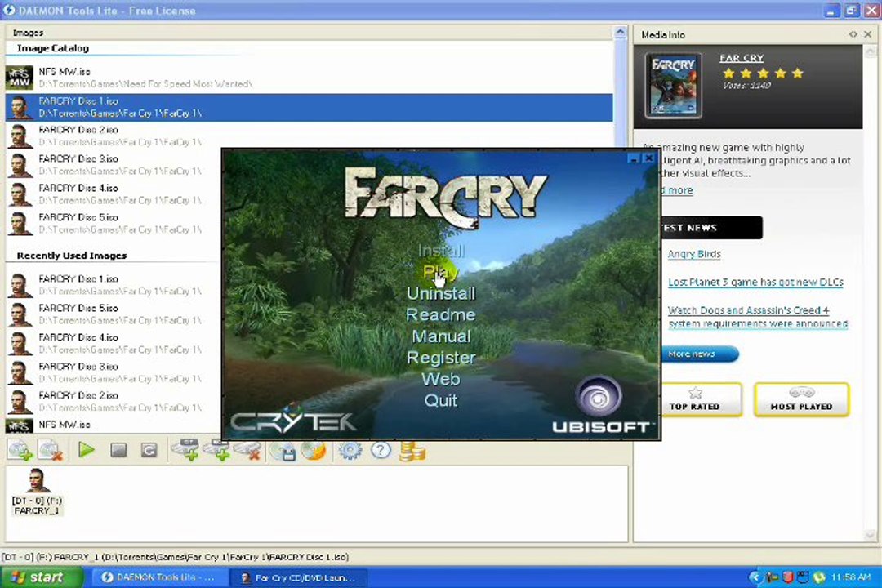Rate Far Cry with the fifth star
882x588 pixels.
[798, 73]
